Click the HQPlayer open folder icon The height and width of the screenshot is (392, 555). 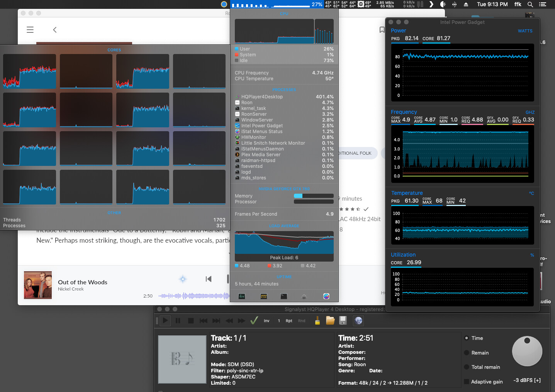(x=330, y=321)
